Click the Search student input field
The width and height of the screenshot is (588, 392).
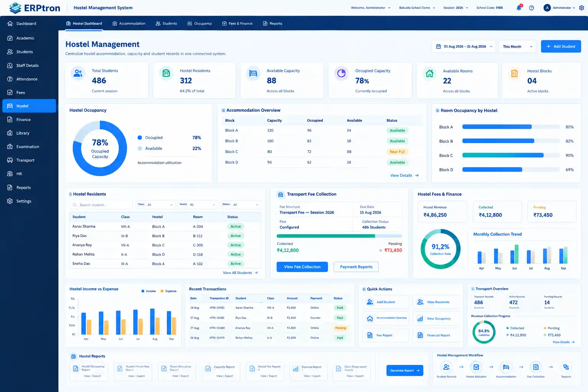[101, 205]
